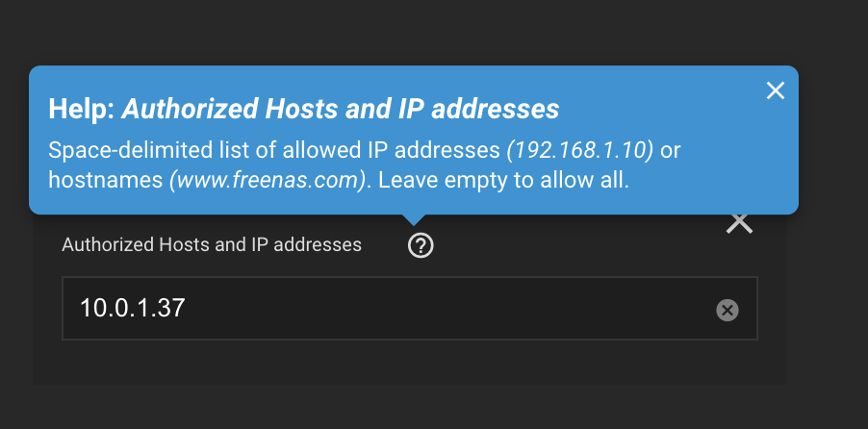This screenshot has width=868, height=429.
Task: Click the word 'hostnames' in help text
Action: (106, 180)
